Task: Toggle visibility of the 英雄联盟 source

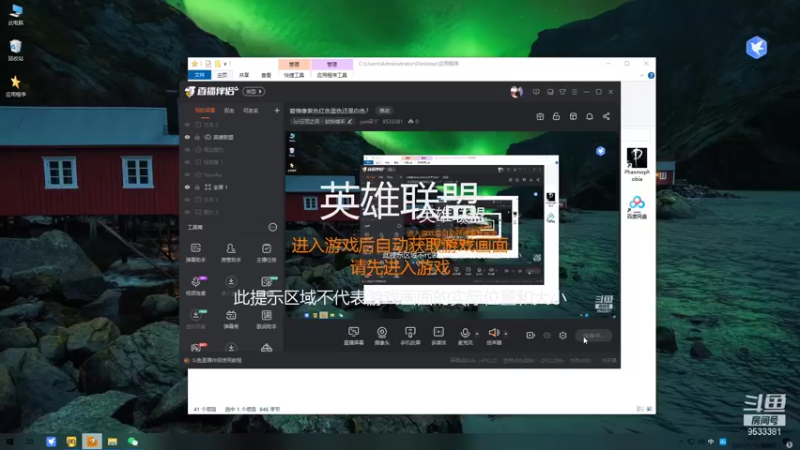Action: pyautogui.click(x=187, y=137)
